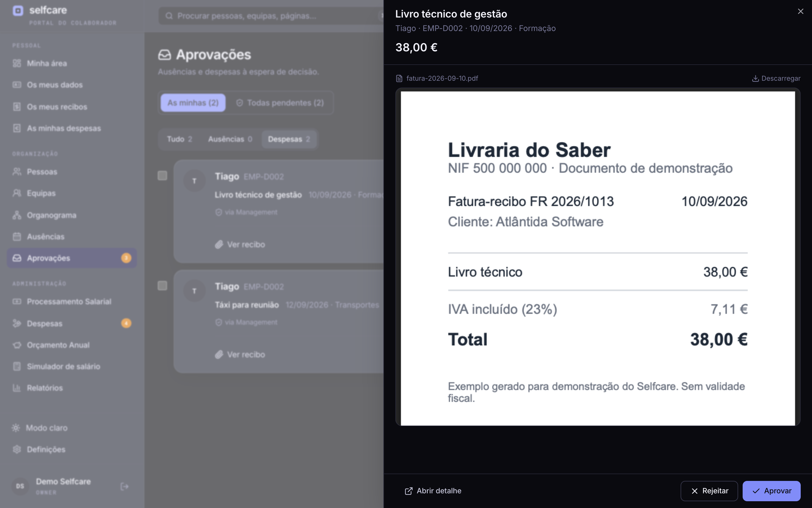This screenshot has width=812, height=508.
Task: Check the Livro técnico de gestão expense checkbox
Action: (x=162, y=175)
